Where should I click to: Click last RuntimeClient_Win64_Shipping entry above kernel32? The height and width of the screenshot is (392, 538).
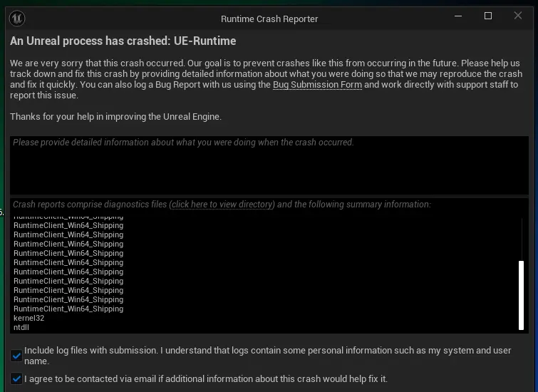[68, 309]
